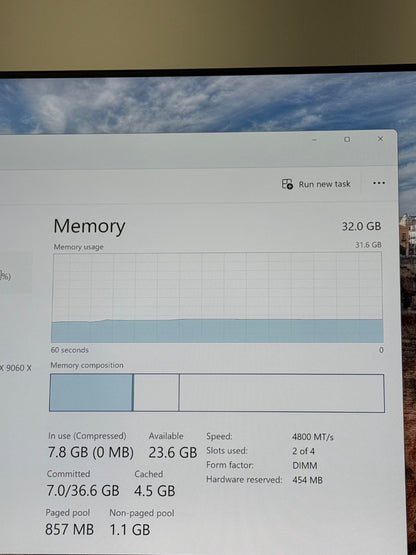The height and width of the screenshot is (555, 416).
Task: Minimize the Task Manager window
Action: pos(314,140)
